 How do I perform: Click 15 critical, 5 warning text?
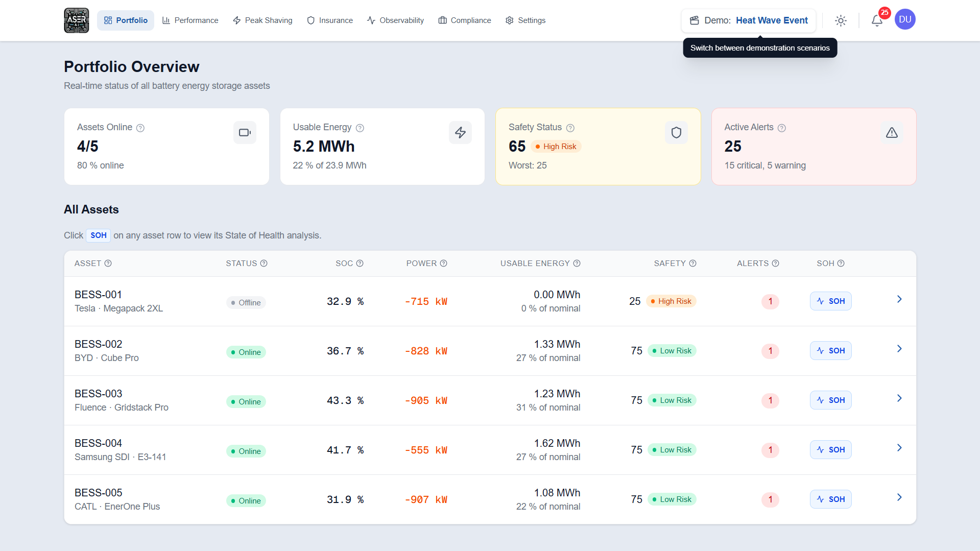(765, 165)
